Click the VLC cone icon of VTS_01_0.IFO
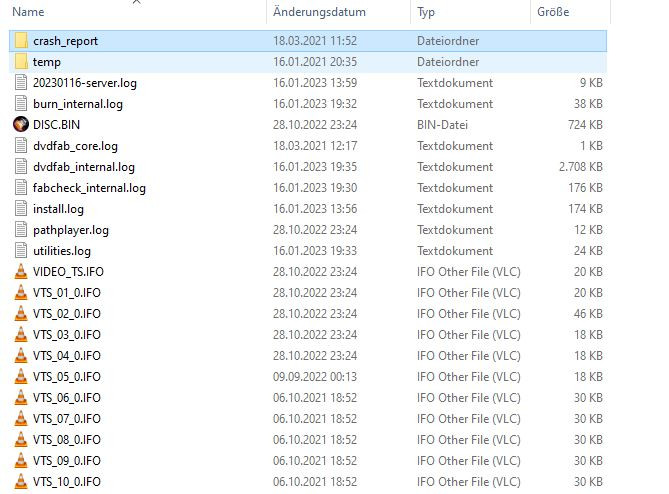The height and width of the screenshot is (494, 669). click(21, 293)
